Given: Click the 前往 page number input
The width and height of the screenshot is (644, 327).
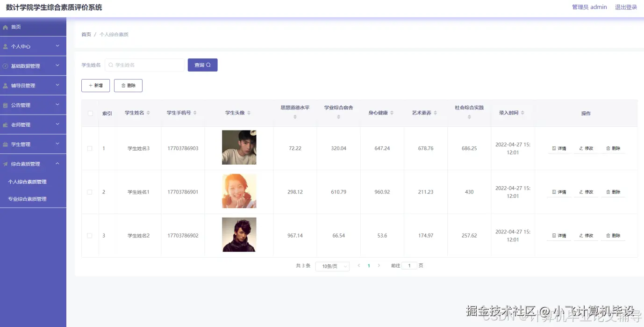Looking at the screenshot, I should coord(409,266).
